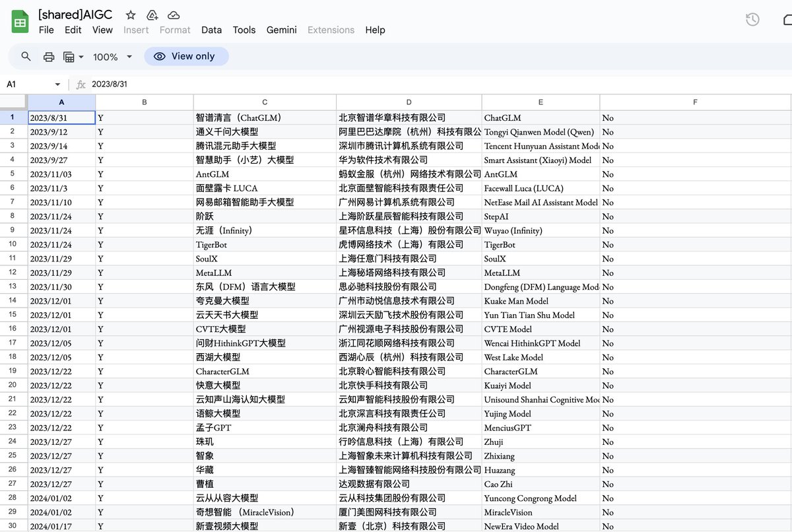Select cell with date 2023/11/30

[x=61, y=286]
